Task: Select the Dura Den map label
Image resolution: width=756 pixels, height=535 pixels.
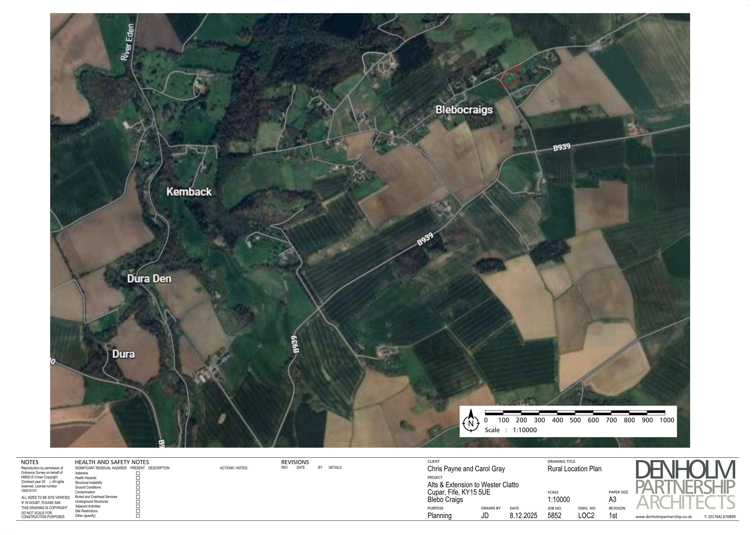Action: 149,279
